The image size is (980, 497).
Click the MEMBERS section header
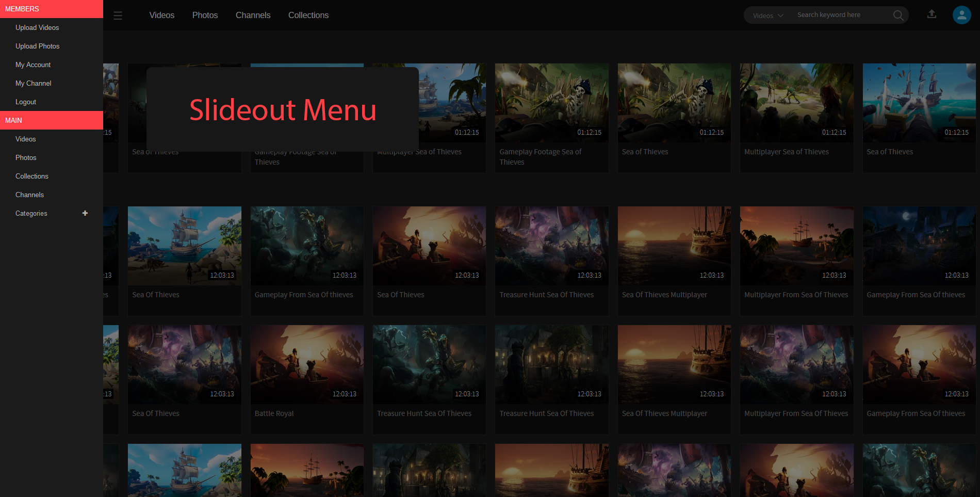(52, 9)
